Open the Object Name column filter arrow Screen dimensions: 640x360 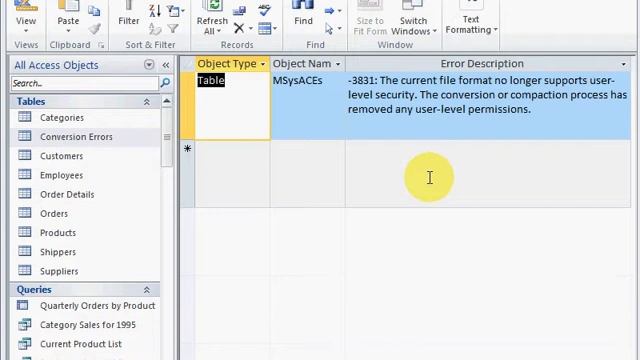338,64
